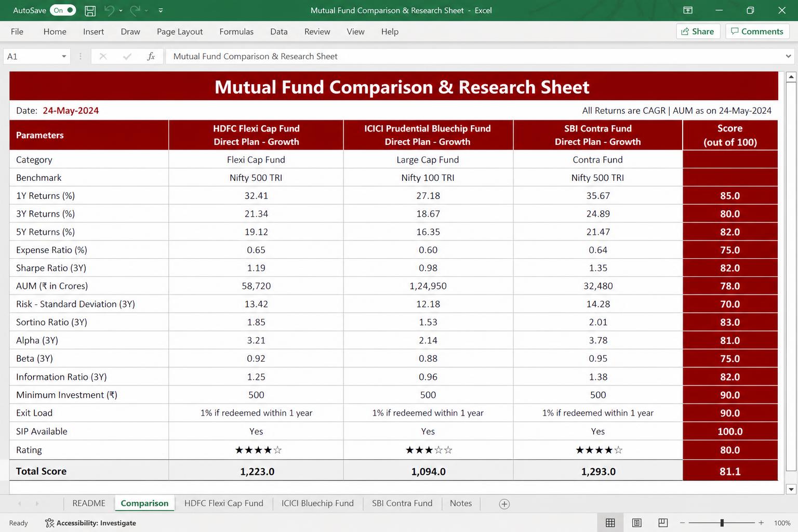Image resolution: width=798 pixels, height=532 pixels.
Task: Click the vertical scrollbar up arrow
Action: pyautogui.click(x=791, y=77)
